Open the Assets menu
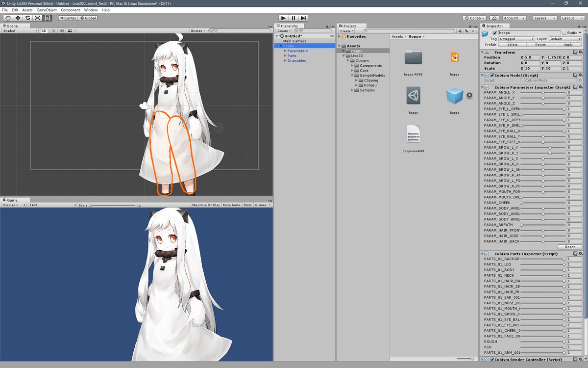Viewport: 588px width, 368px height. click(27, 10)
